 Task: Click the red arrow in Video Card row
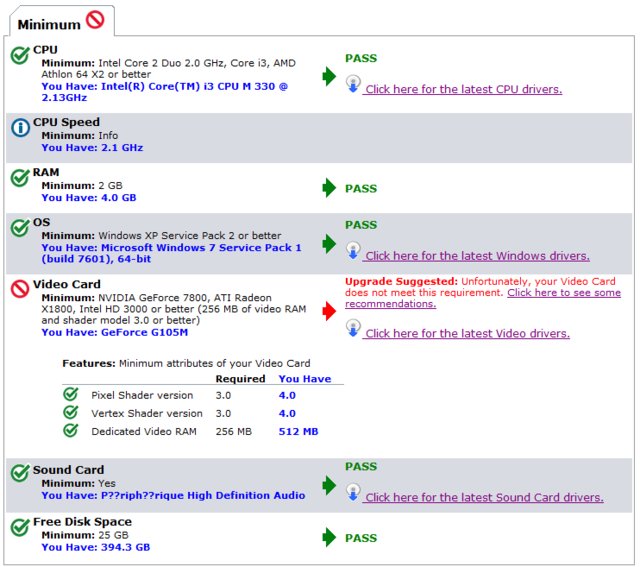tap(329, 312)
